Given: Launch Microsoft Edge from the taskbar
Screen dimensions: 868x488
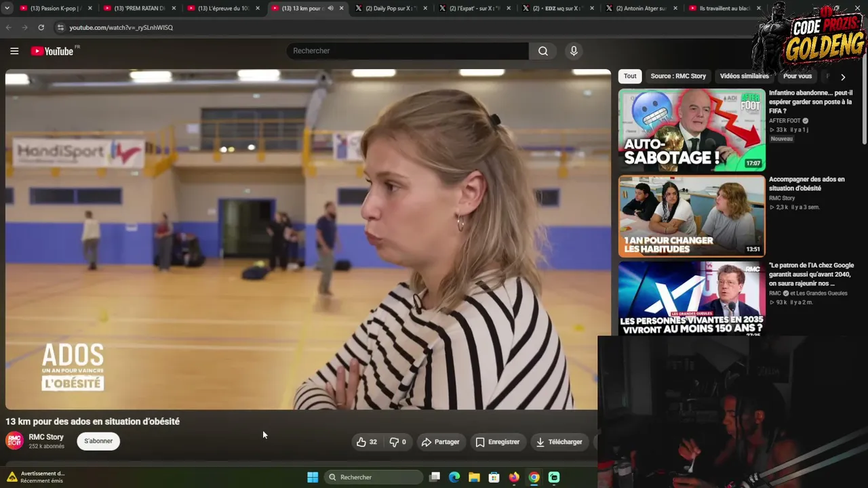Looking at the screenshot, I should [x=454, y=477].
